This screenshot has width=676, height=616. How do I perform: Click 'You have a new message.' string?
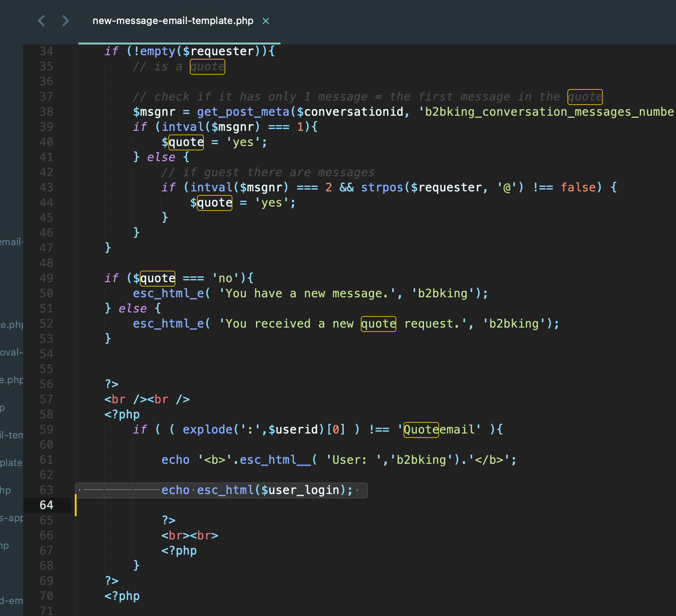tap(307, 293)
